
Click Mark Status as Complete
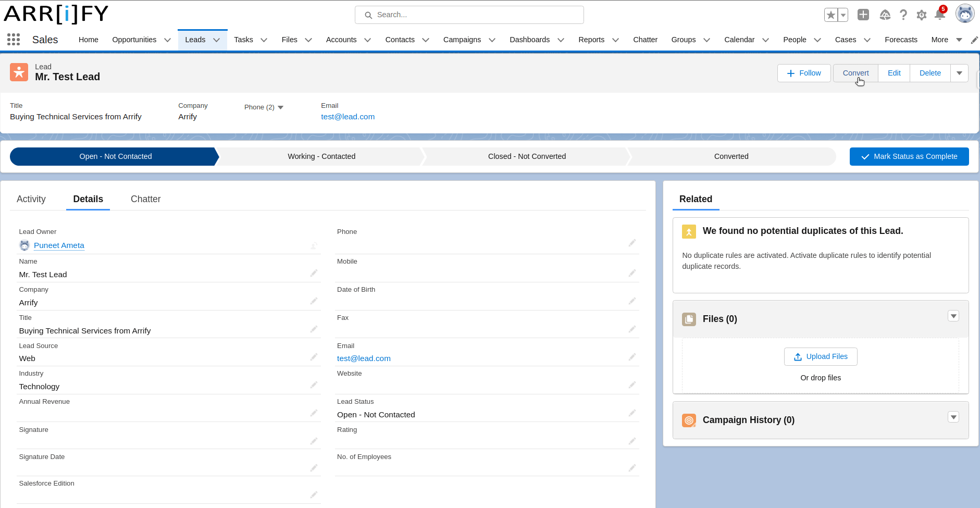(909, 156)
